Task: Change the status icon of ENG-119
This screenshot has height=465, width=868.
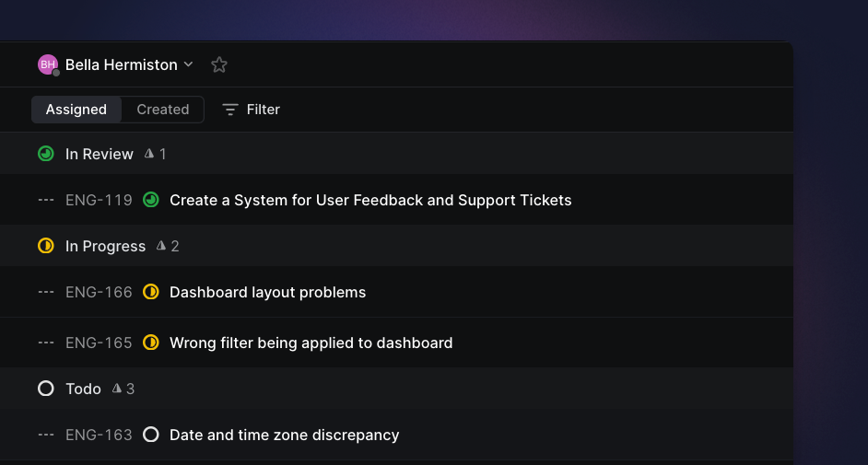Action: click(150, 200)
